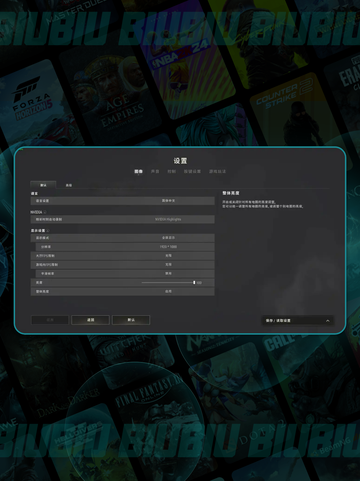Open the 按键设置 key bindings tab
Viewport: 360px width, 481px height.
[x=192, y=171]
